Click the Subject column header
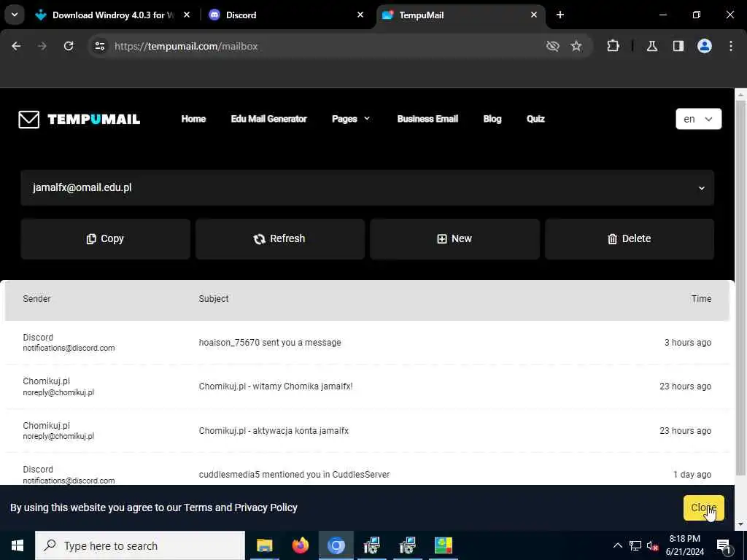747x560 pixels. click(214, 298)
